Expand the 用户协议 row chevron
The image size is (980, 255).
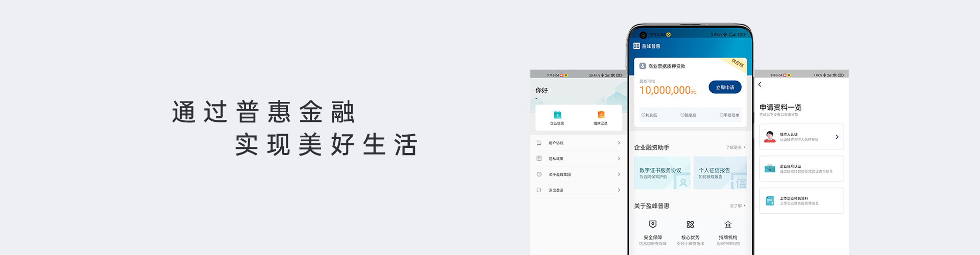619,143
